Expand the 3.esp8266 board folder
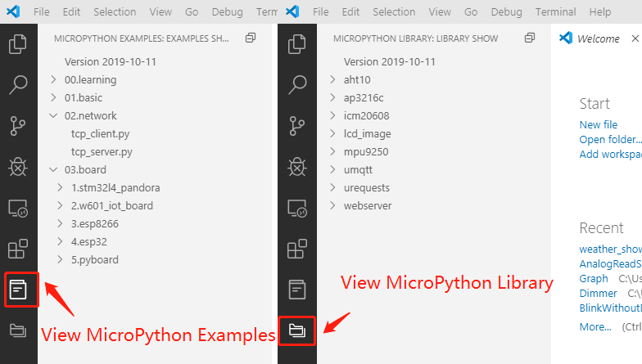The image size is (642, 364). click(100, 224)
